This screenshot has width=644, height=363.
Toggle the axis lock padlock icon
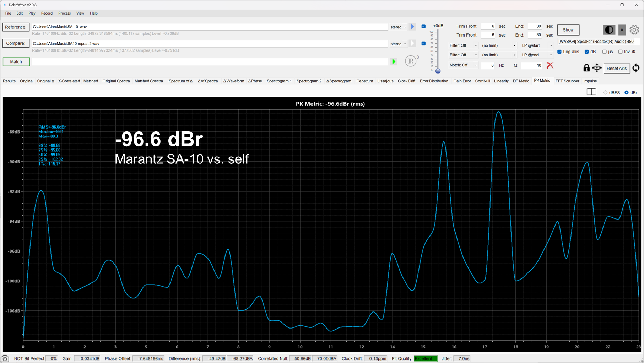pos(586,68)
